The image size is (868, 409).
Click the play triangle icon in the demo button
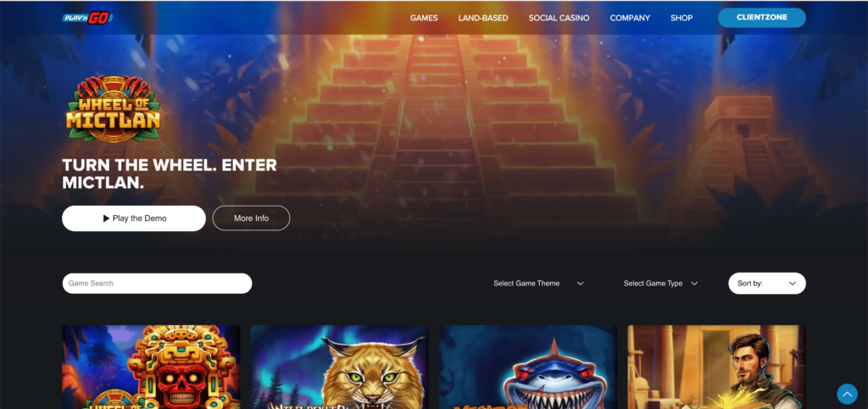(x=106, y=218)
